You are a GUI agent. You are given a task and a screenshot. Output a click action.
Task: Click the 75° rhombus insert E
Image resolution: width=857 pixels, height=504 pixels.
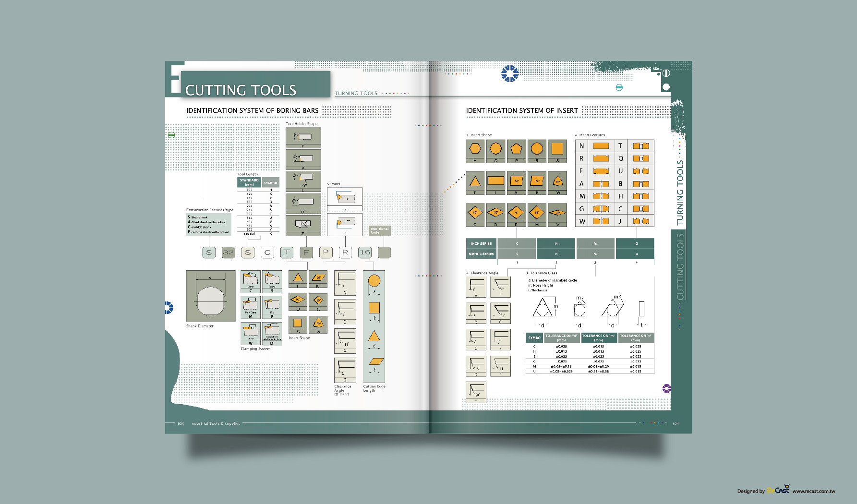(516, 215)
